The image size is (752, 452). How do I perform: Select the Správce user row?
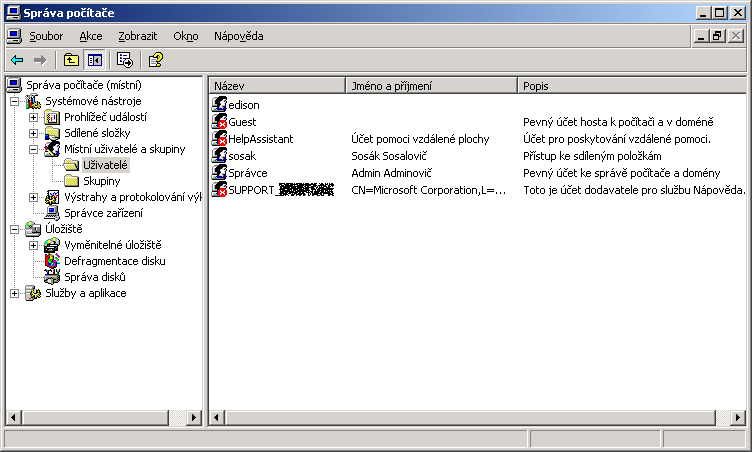click(x=247, y=173)
